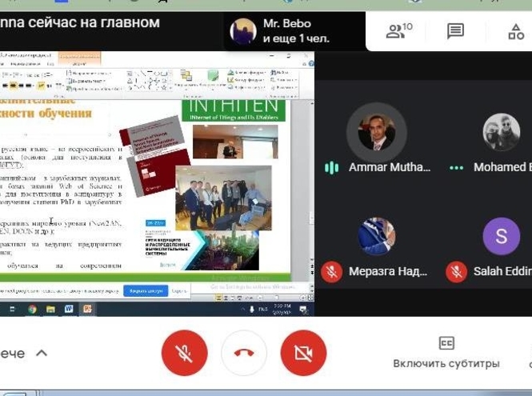Click the purple S avatar of Salah Eddin

[x=501, y=236]
